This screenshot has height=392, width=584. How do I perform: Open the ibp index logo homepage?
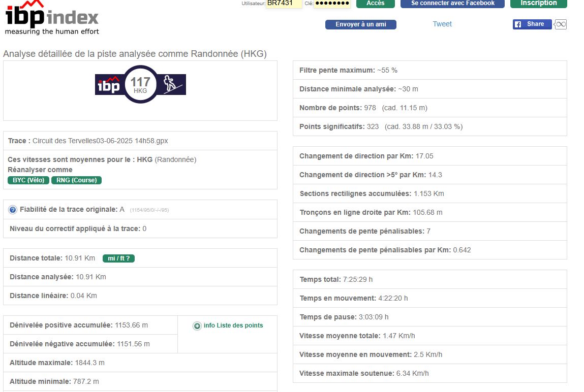point(52,18)
